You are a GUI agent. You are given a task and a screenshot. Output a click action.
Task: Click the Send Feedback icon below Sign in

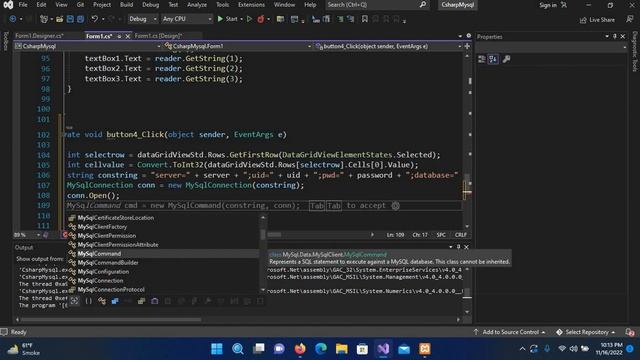tap(630, 19)
